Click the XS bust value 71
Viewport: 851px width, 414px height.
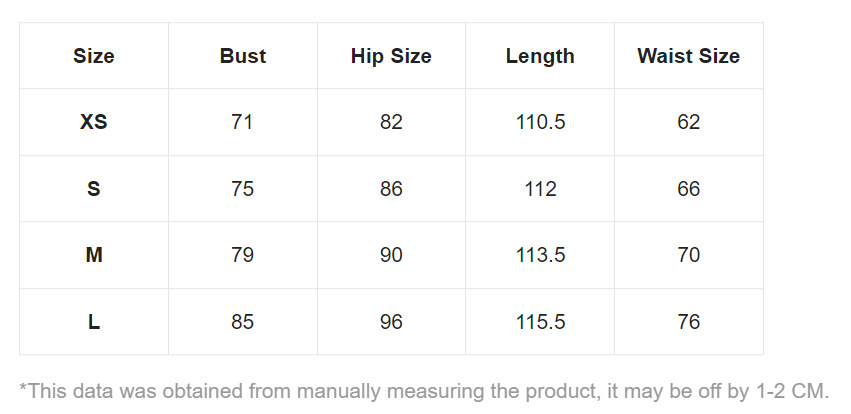[x=243, y=122]
